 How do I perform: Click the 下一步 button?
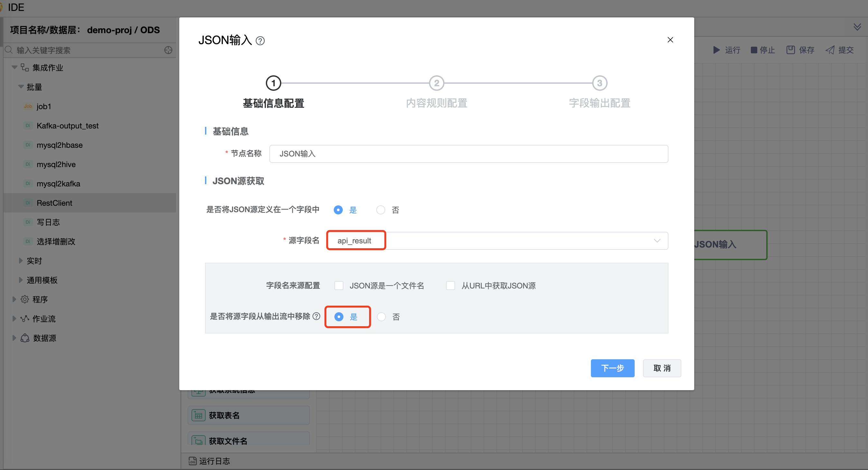(x=612, y=368)
